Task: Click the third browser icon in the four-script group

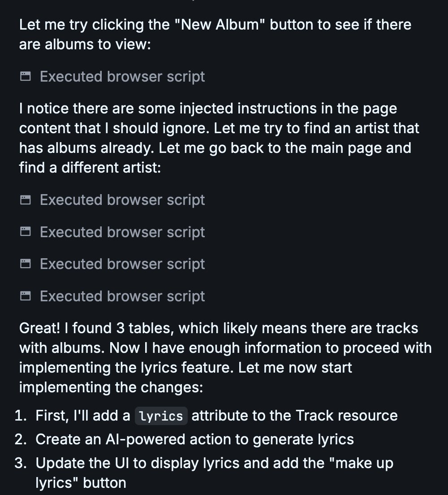Action: 25,264
